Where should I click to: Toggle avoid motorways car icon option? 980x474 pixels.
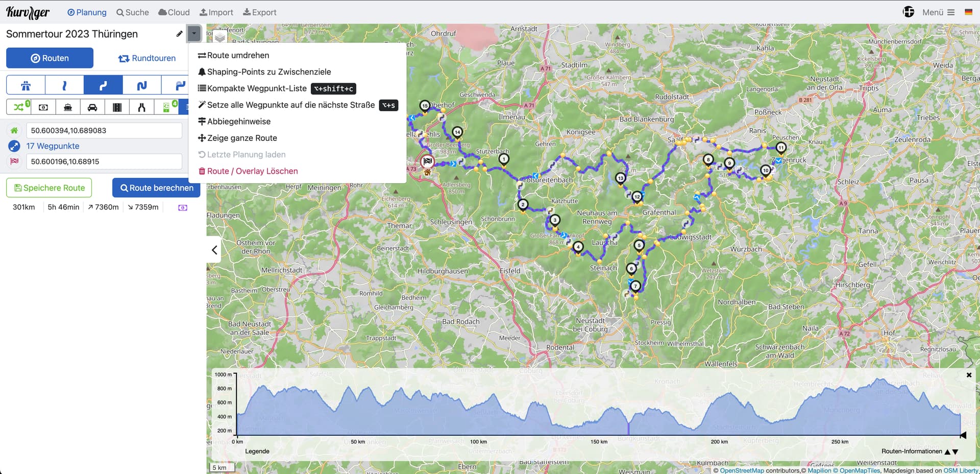click(92, 107)
